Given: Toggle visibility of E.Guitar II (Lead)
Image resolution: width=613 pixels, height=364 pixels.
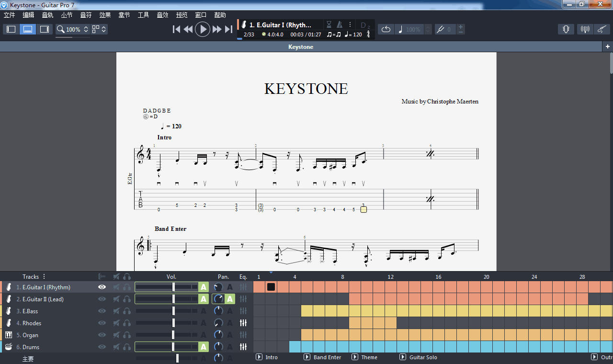Looking at the screenshot, I should tap(102, 299).
